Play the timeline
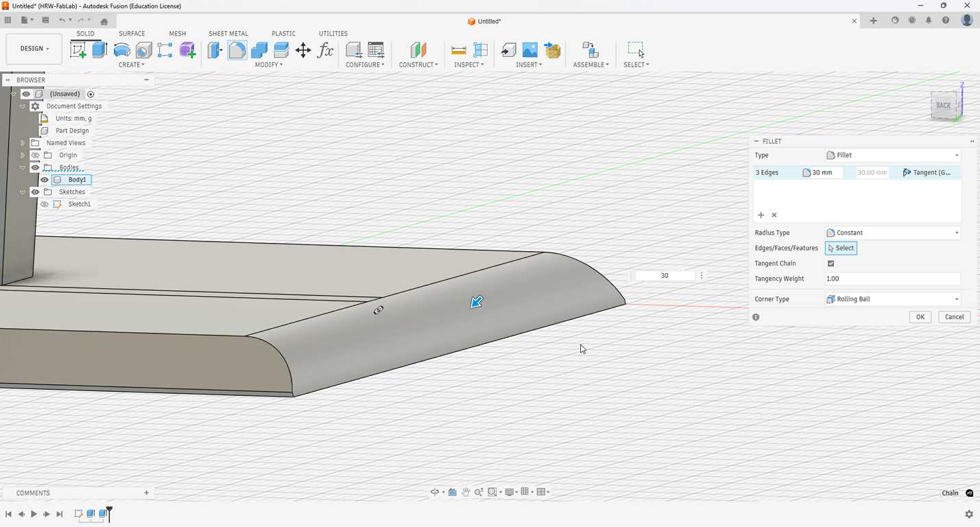The height and width of the screenshot is (527, 980). [34, 514]
